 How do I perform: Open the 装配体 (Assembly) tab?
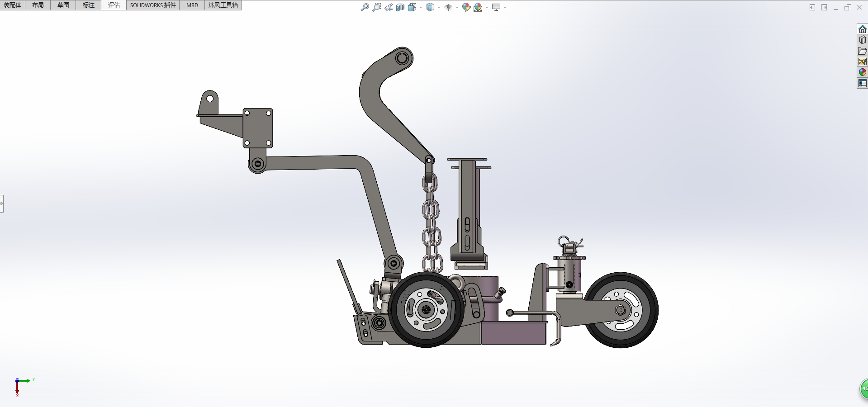pyautogui.click(x=13, y=5)
